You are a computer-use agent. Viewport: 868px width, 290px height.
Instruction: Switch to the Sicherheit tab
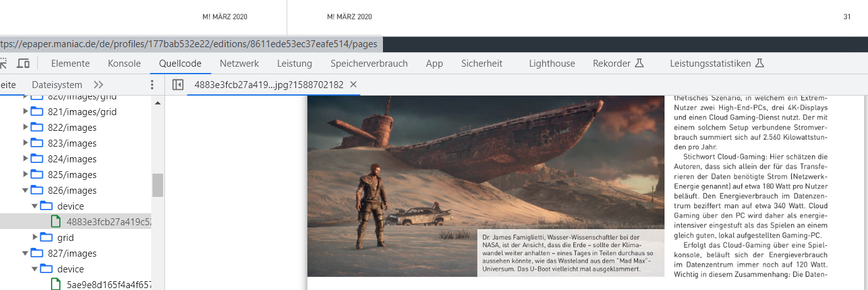pos(482,64)
